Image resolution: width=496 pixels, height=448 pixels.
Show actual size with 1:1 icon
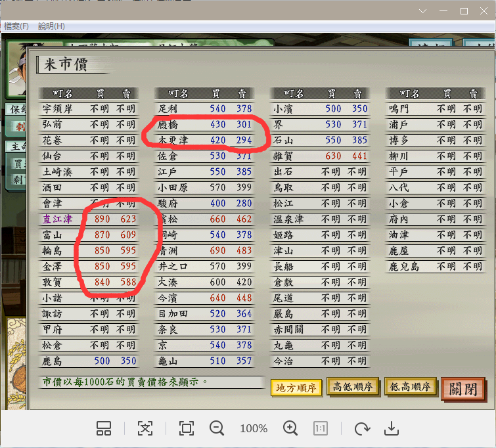point(321,428)
